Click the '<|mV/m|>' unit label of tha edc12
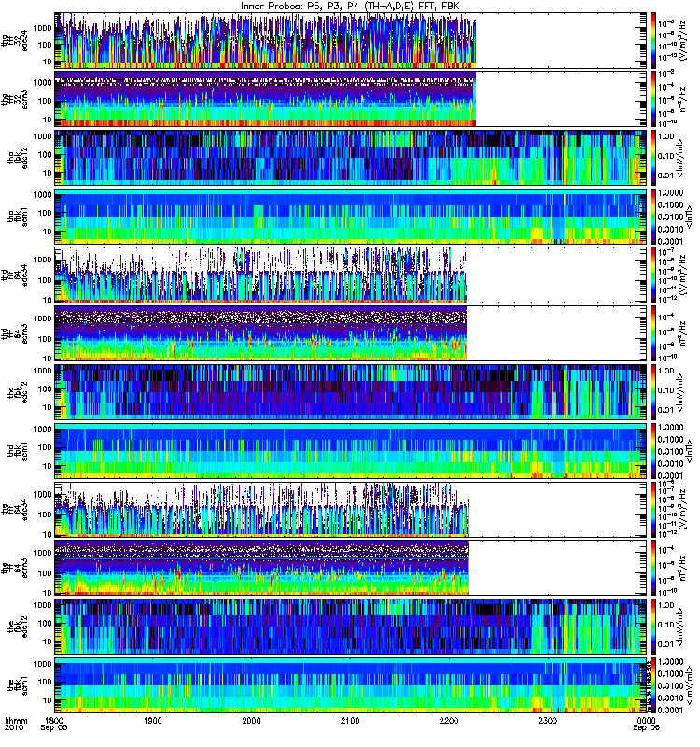The image size is (700, 747). 679,158
